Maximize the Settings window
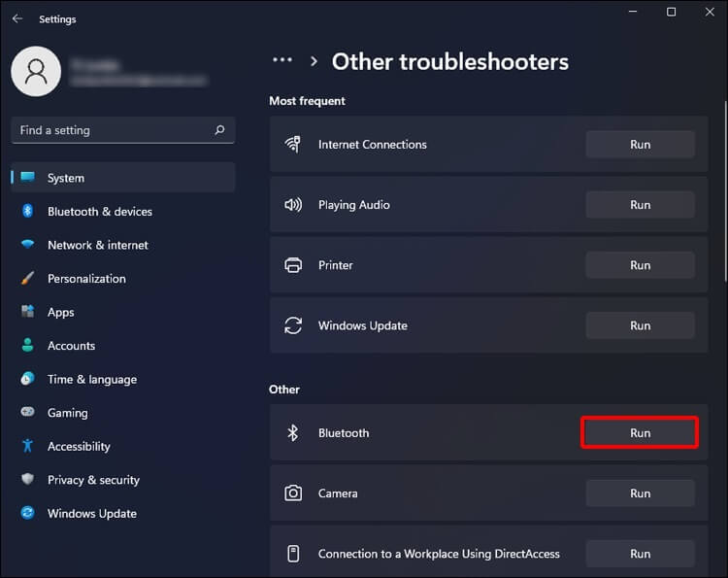The height and width of the screenshot is (578, 728). (x=671, y=12)
